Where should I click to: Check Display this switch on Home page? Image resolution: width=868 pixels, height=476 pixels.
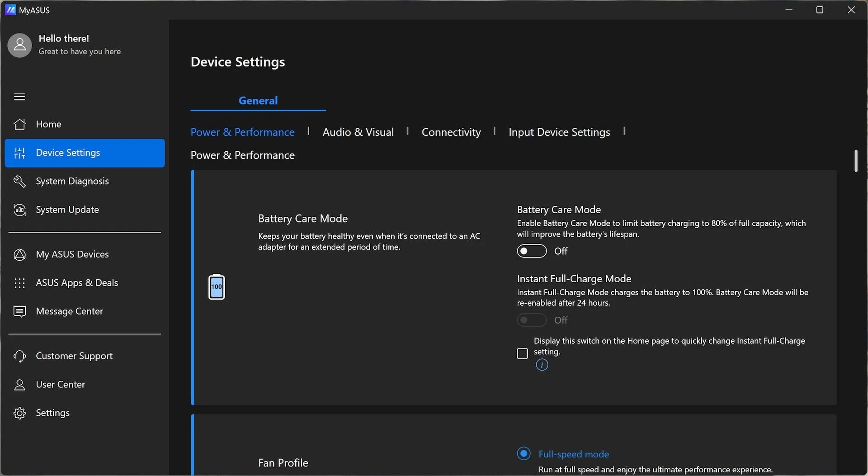click(x=522, y=353)
